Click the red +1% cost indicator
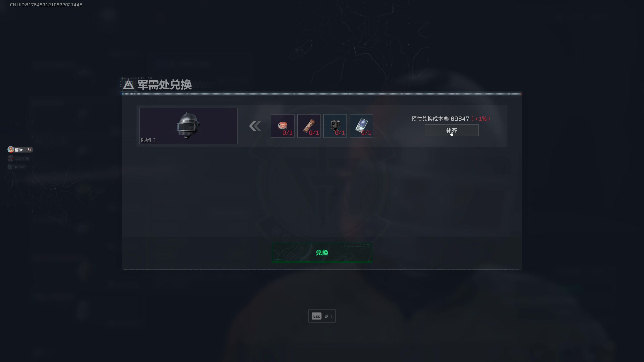Image resolution: width=644 pixels, height=362 pixels. pos(481,119)
